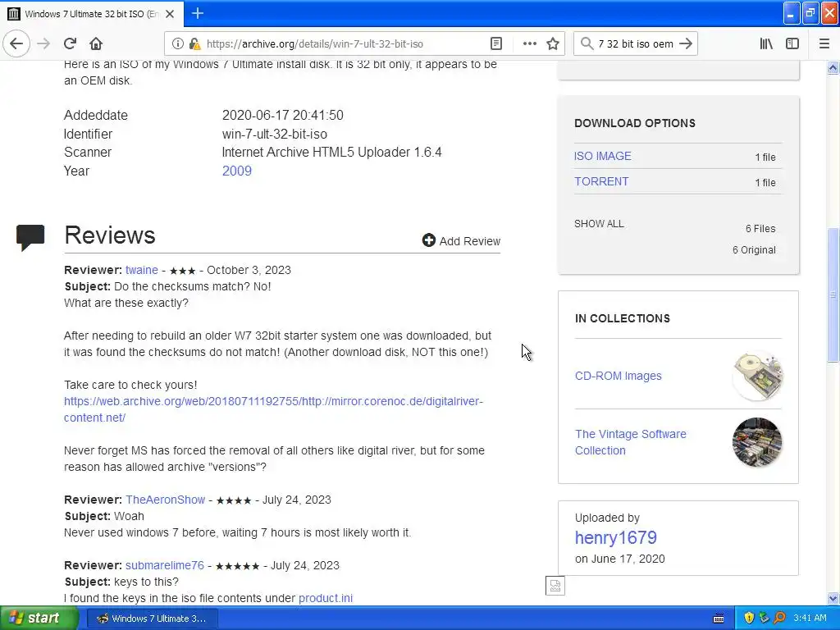Click the identifier value win-7-ult-32-bit-iso
This screenshot has width=840, height=630.
pyautogui.click(x=275, y=134)
